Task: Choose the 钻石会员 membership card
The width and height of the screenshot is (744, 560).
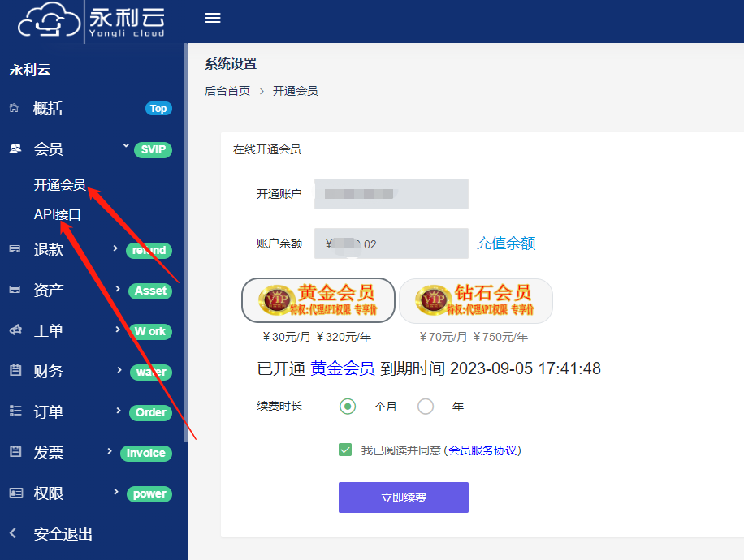Action: (x=476, y=301)
